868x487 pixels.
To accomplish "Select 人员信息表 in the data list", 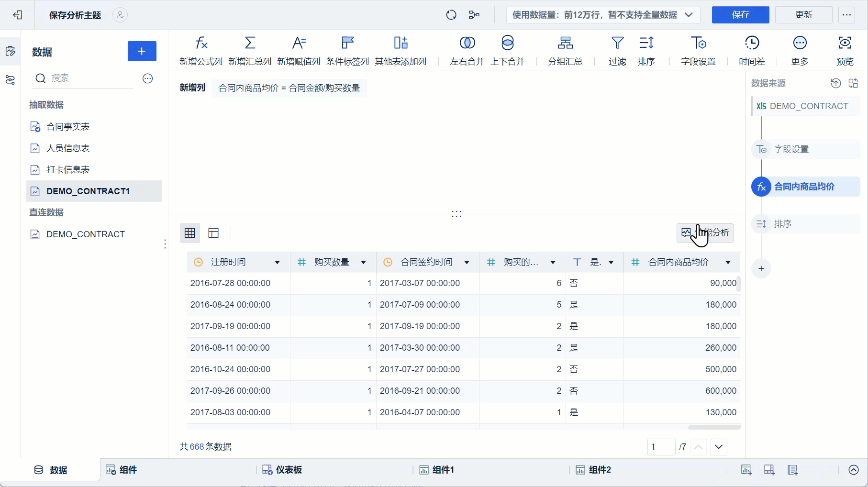I will (94, 148).
